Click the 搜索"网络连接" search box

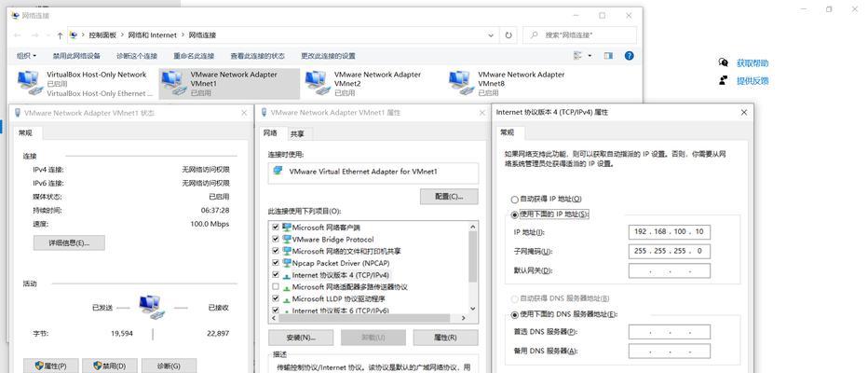click(x=579, y=35)
